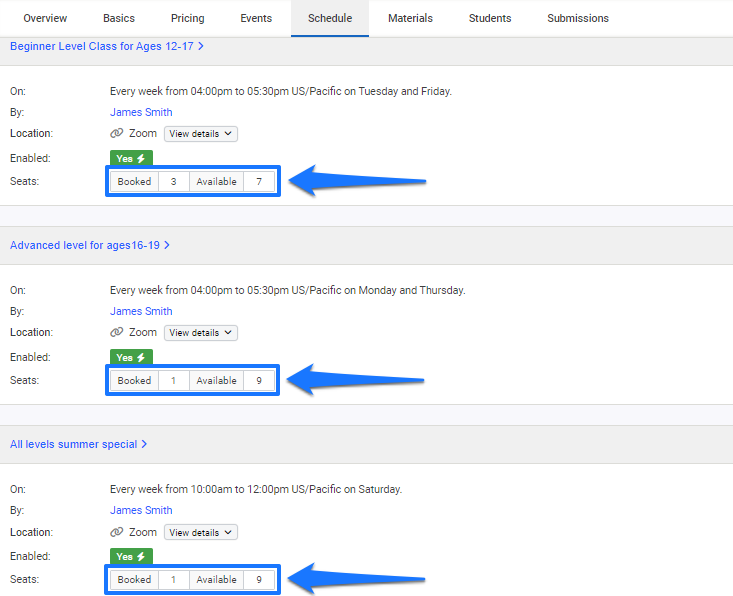Open All levels summer special link
Viewport: 733px width, 596px height.
click(x=79, y=444)
